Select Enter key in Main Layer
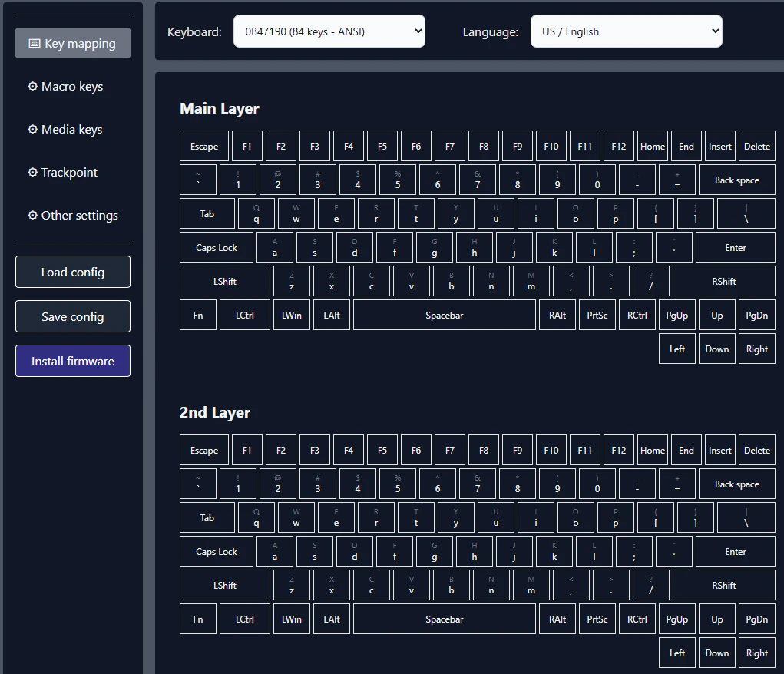Image resolution: width=784 pixels, height=674 pixels. (x=736, y=247)
